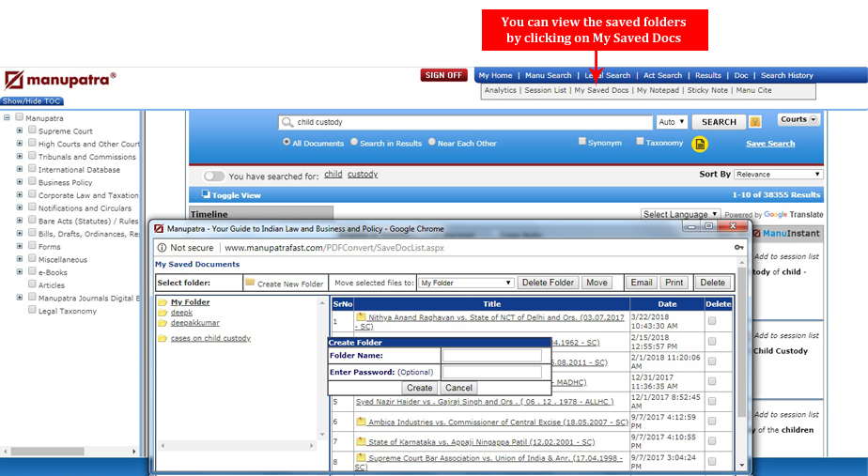Open Move selected files to dropdown
Image resolution: width=868 pixels, height=476 pixels.
point(466,283)
